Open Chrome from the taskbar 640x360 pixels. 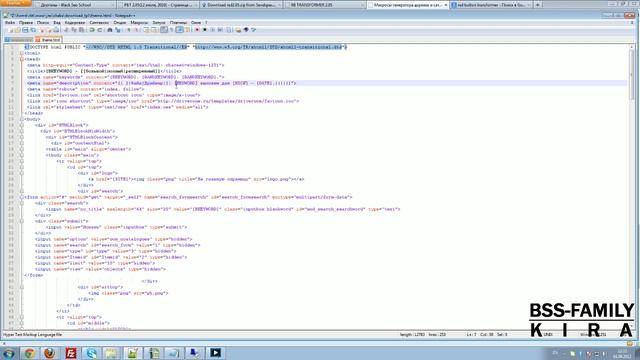(29, 353)
